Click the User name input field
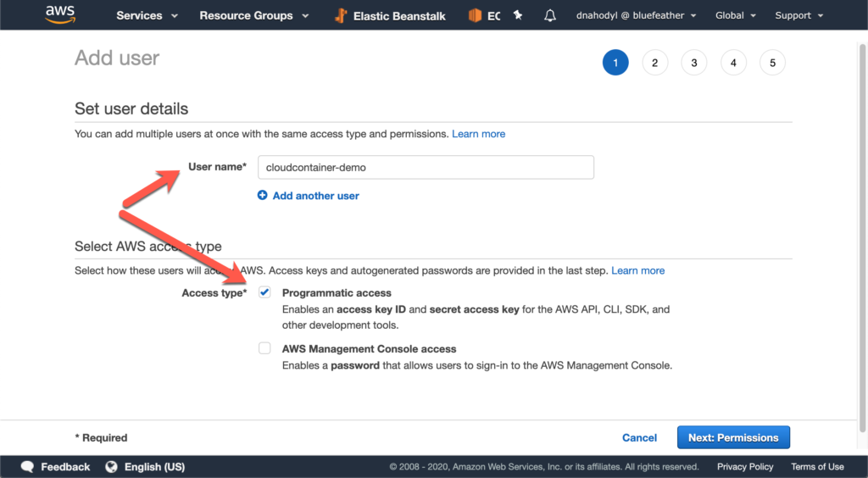The image size is (868, 478). tap(426, 168)
